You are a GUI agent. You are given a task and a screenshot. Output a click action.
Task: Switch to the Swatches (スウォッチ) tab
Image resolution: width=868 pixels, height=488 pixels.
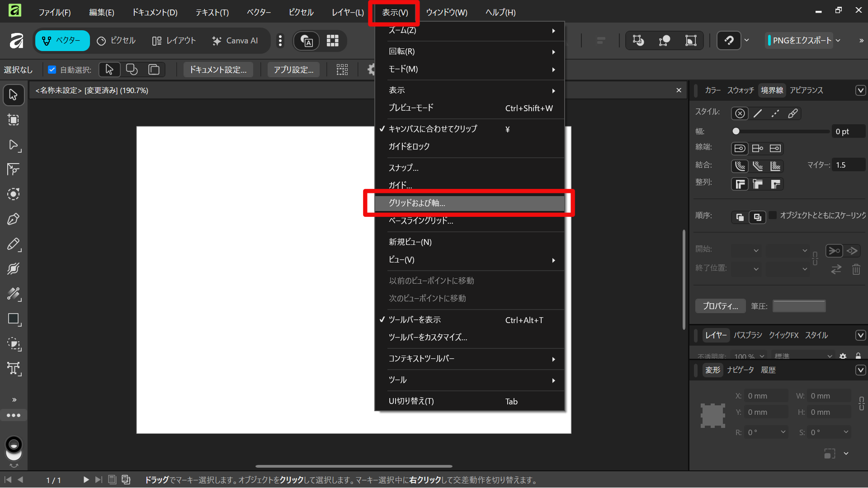[x=741, y=90]
